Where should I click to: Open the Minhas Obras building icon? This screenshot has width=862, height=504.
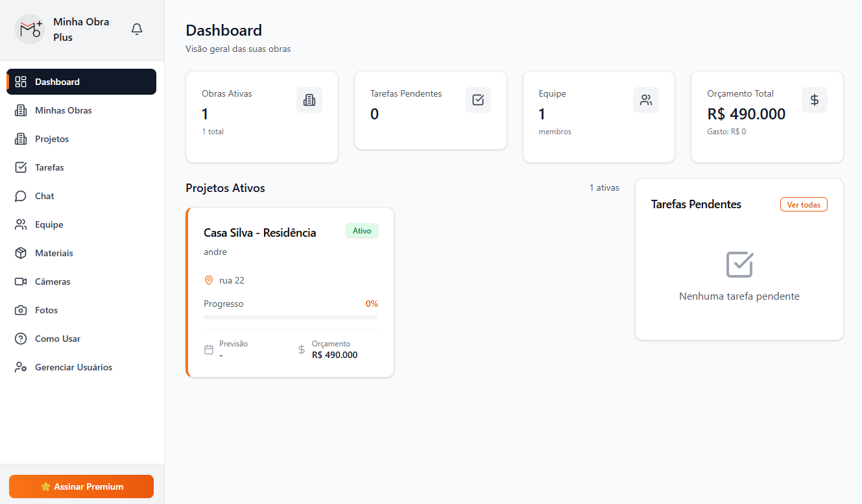coord(20,110)
